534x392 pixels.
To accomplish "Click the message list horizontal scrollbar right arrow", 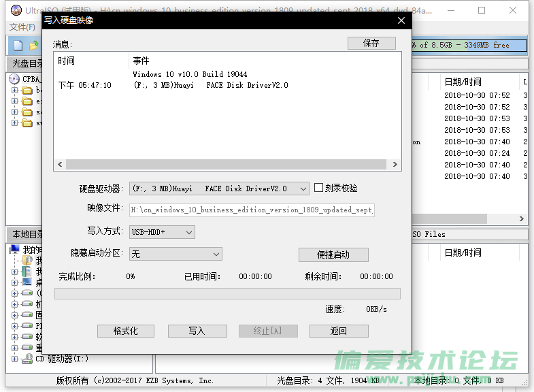I will click(395, 165).
